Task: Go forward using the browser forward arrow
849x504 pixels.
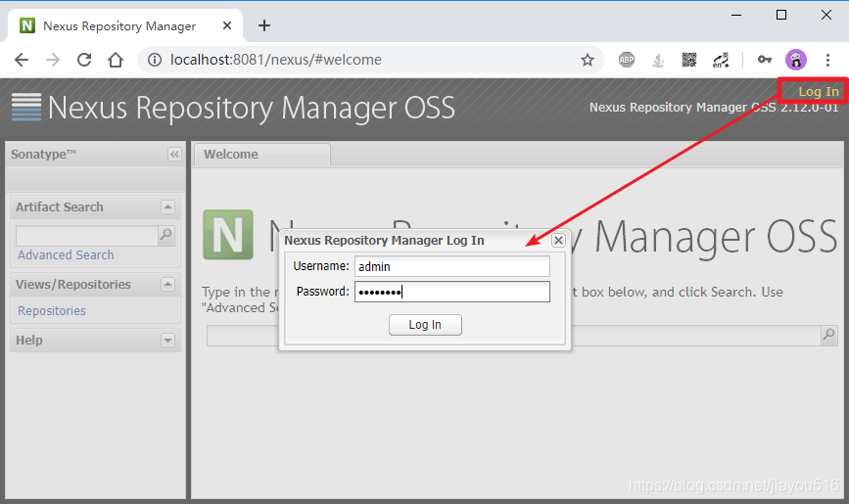Action: click(x=53, y=60)
